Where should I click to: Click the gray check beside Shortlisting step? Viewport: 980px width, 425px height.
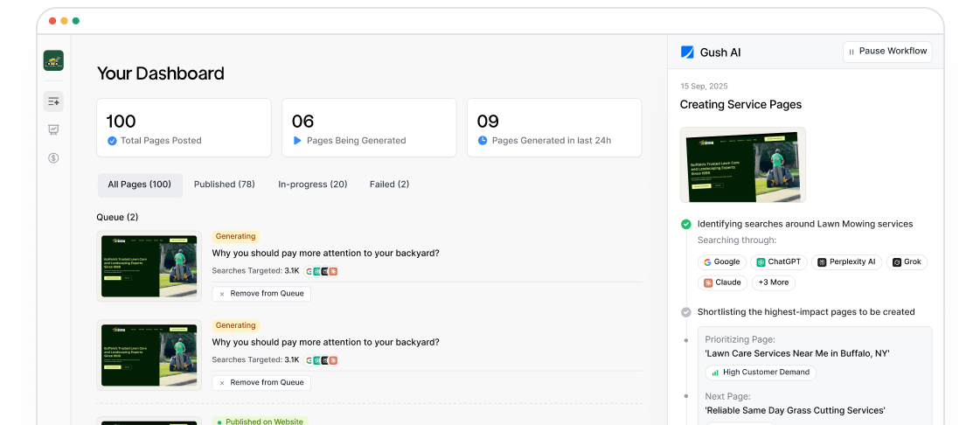pos(685,312)
